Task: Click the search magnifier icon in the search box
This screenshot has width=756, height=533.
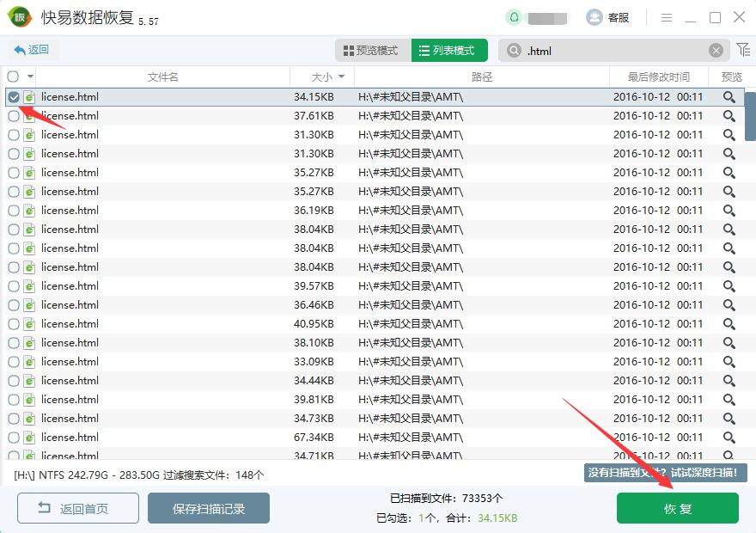Action: tap(514, 50)
